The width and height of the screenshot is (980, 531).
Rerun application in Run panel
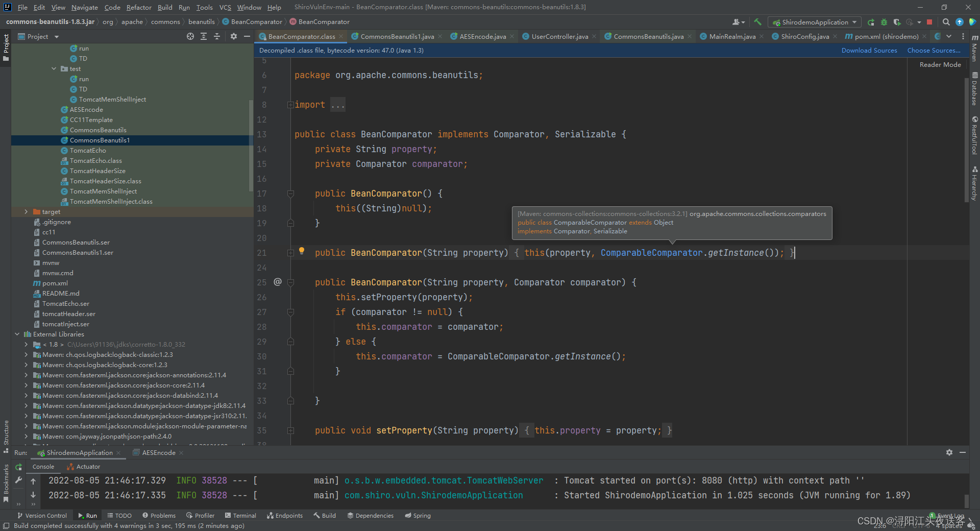(x=19, y=467)
